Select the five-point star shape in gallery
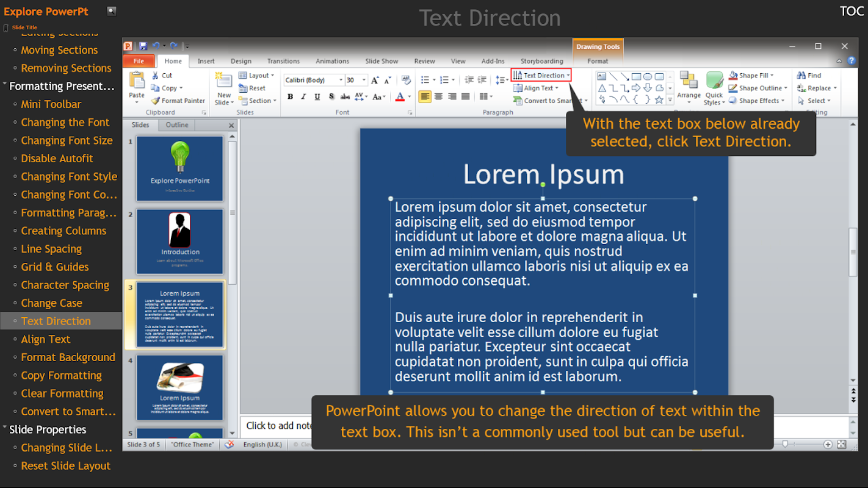The height and width of the screenshot is (488, 868). (659, 99)
